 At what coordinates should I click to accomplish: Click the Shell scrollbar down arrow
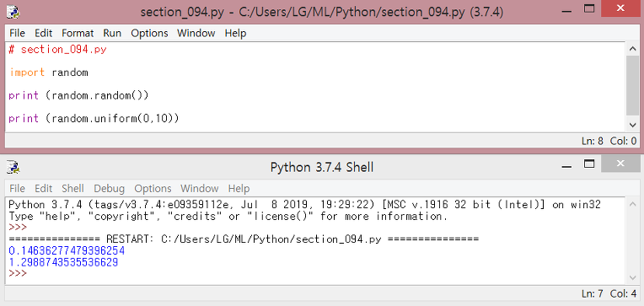[x=632, y=277]
